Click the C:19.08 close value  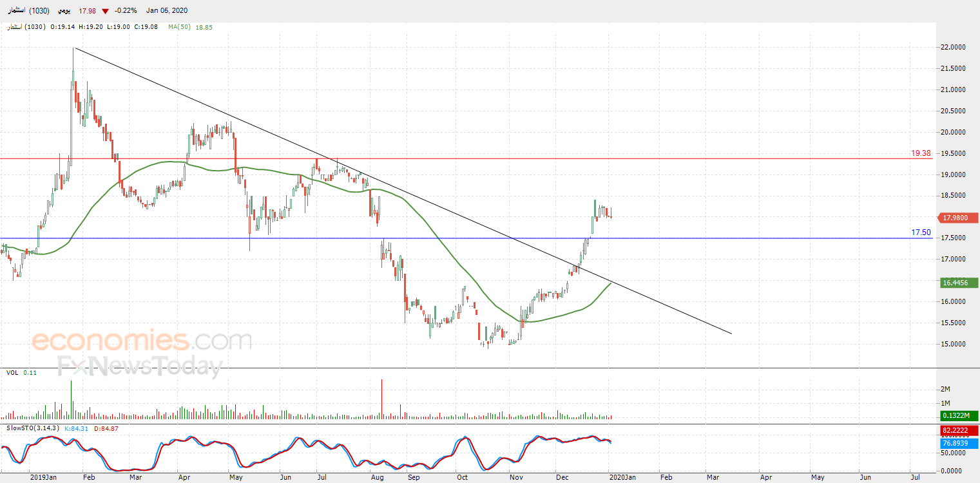coord(148,27)
